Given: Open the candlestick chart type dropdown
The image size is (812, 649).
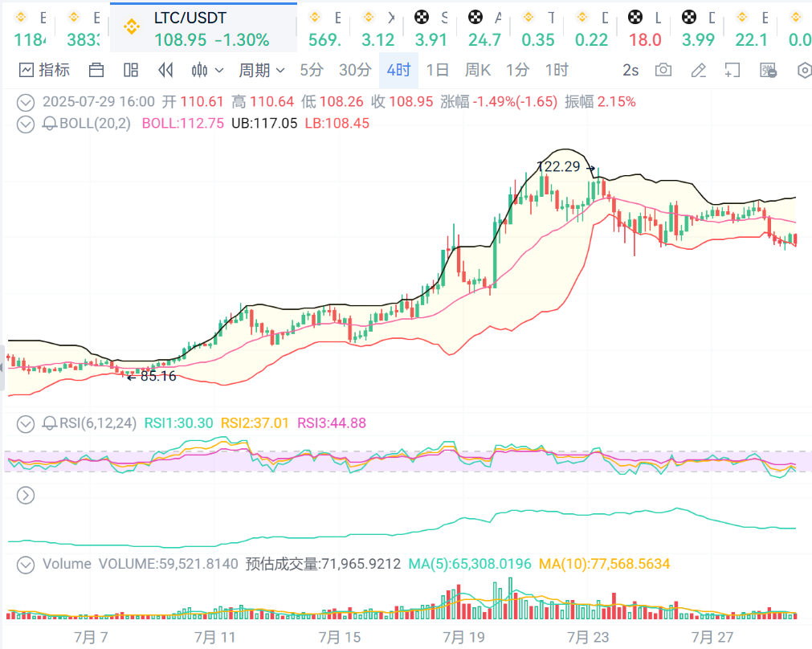Looking at the screenshot, I should 207,70.
